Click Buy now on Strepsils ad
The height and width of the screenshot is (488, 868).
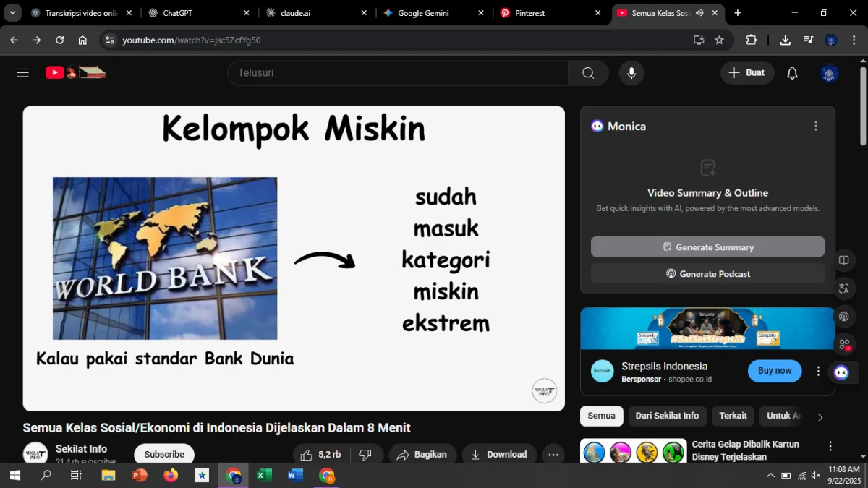pyautogui.click(x=775, y=371)
